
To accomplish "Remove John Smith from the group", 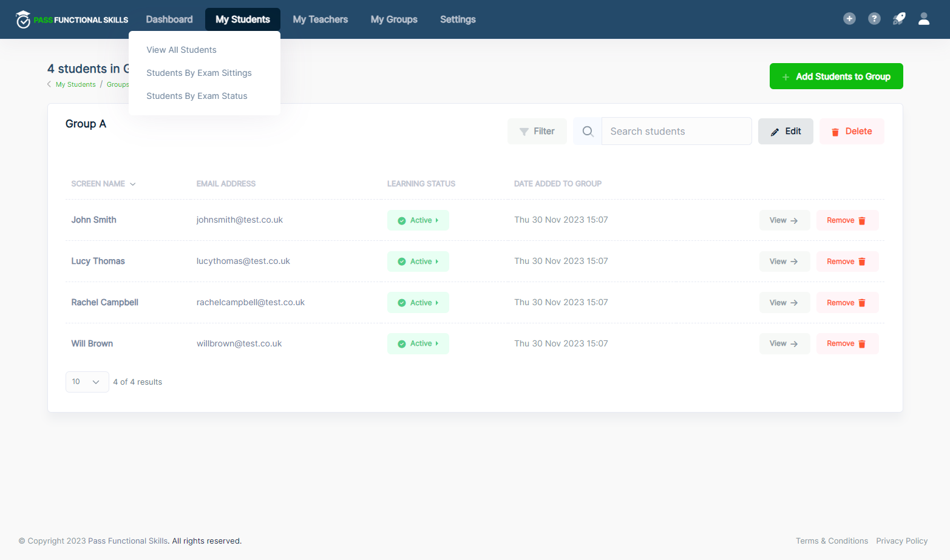I will tap(847, 220).
